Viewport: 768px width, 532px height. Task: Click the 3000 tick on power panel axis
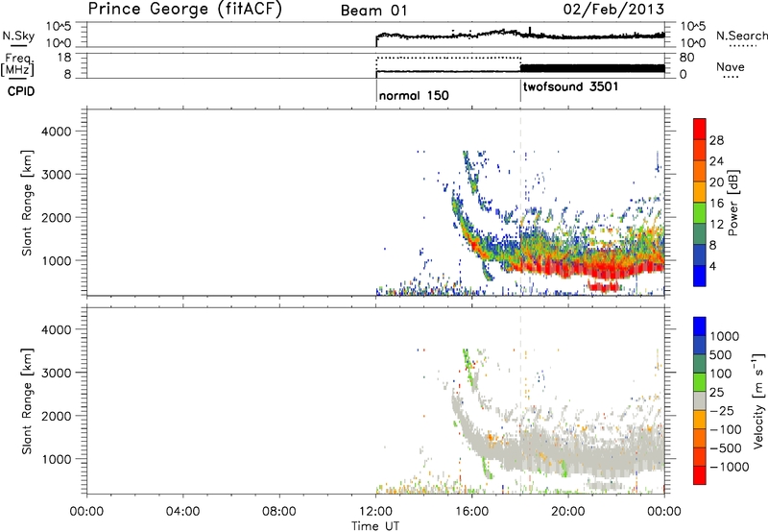(x=57, y=175)
